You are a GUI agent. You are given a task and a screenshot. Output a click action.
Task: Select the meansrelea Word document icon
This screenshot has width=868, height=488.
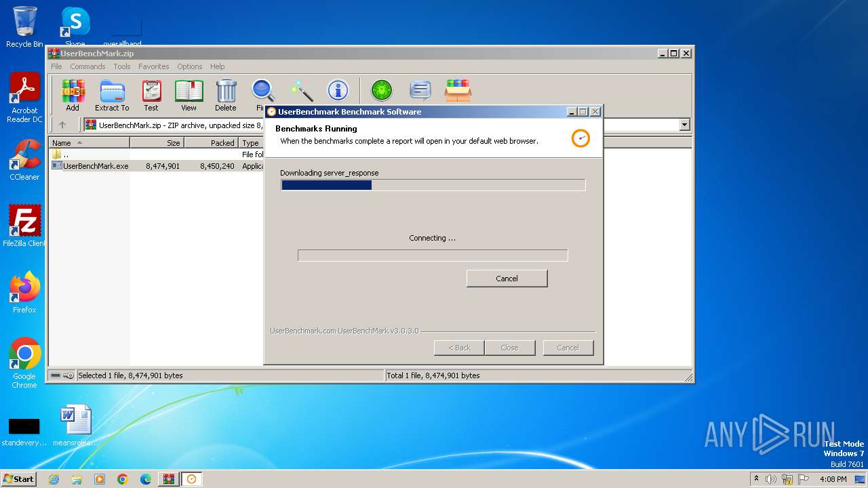point(75,426)
